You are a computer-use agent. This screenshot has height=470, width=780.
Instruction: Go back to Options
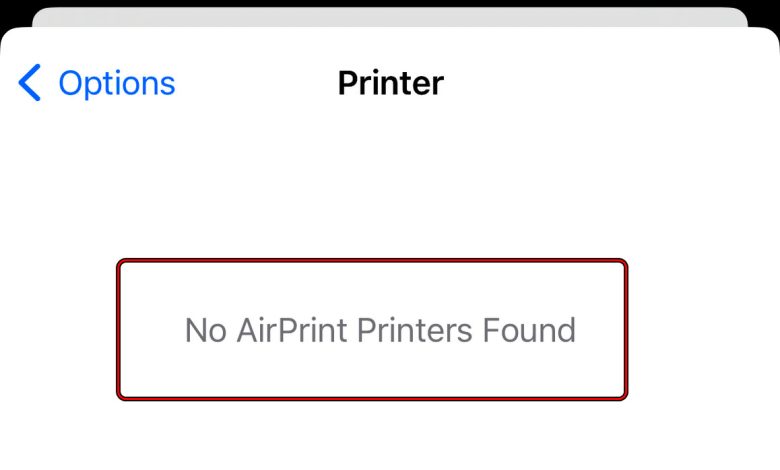click(97, 83)
